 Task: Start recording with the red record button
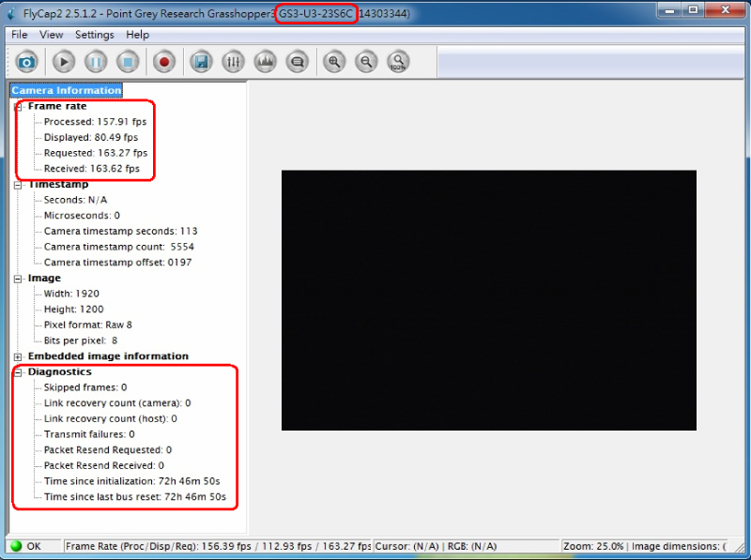pyautogui.click(x=164, y=62)
